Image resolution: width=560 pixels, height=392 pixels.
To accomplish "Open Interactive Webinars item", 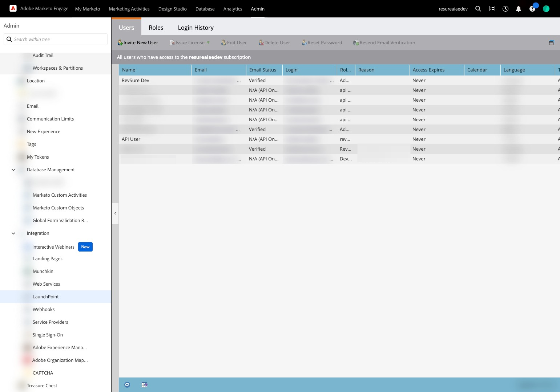I will coord(53,247).
